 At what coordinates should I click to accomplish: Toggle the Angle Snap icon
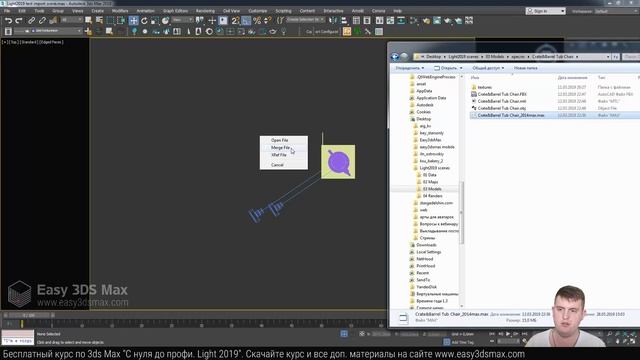(246, 20)
